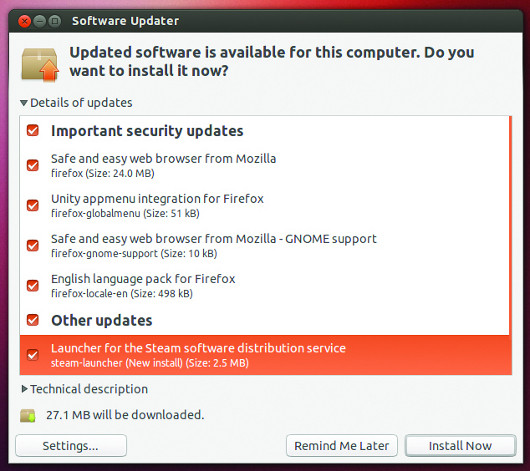Viewport: 530px width, 471px height.
Task: Expand the Technical description section
Action: click(24, 389)
